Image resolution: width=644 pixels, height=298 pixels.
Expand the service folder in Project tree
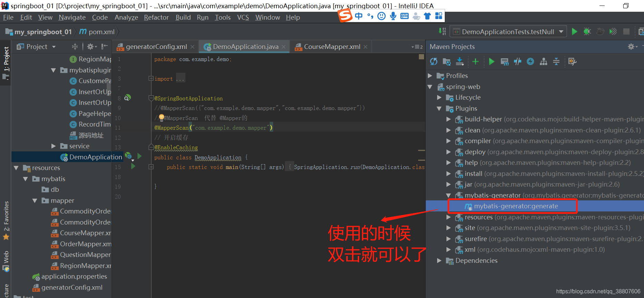(54, 146)
